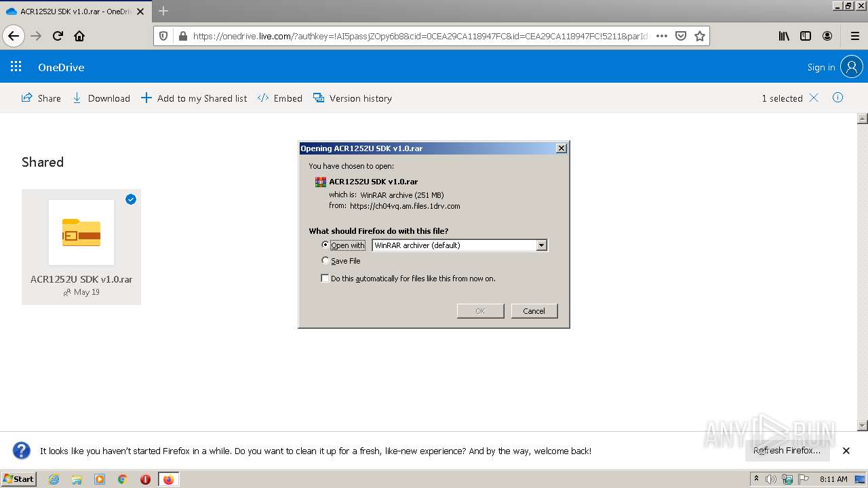Click the Action Center flag tray icon
The width and height of the screenshot is (868, 488).
(803, 479)
